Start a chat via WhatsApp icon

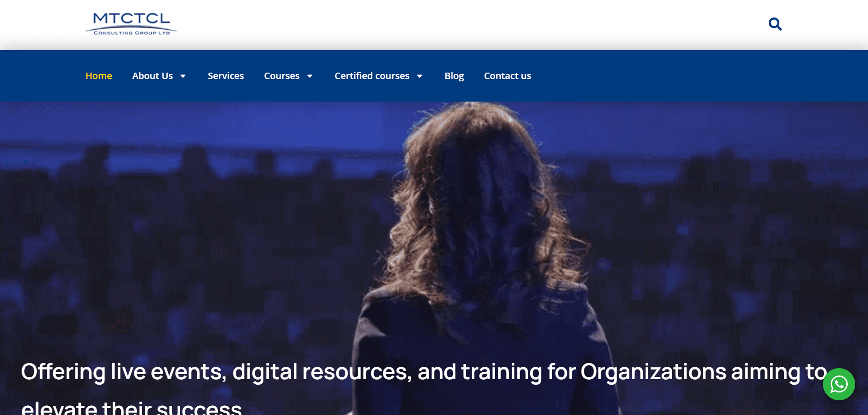pos(839,384)
